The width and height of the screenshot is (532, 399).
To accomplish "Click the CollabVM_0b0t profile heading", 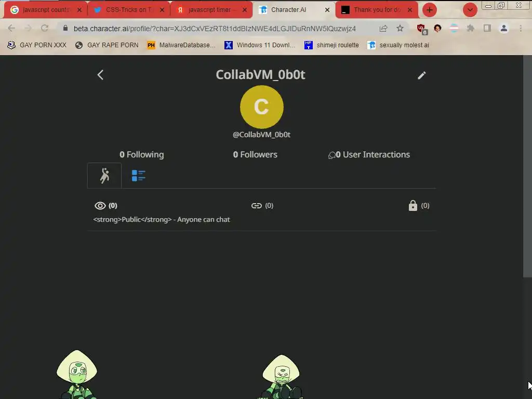I will coord(261,75).
